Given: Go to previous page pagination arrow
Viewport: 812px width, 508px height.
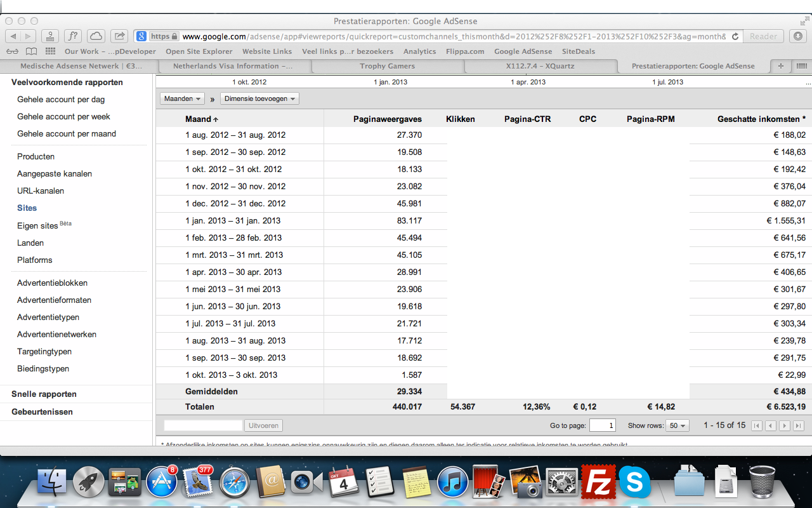Looking at the screenshot, I should (771, 425).
